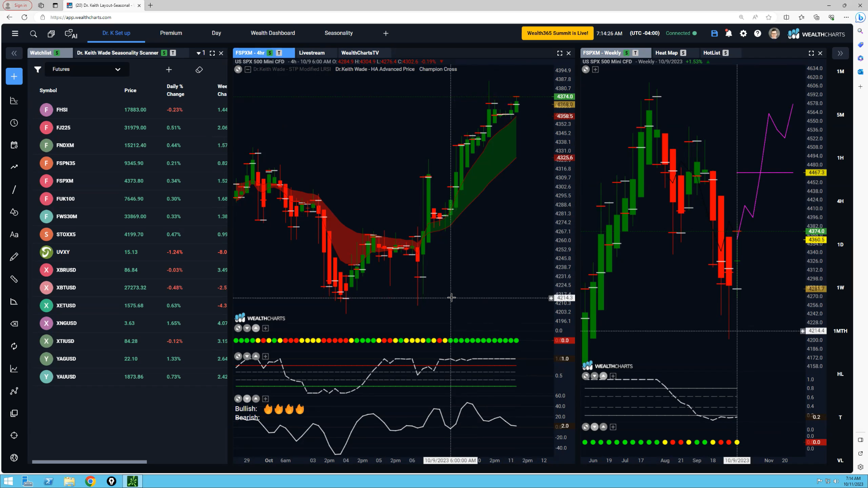Toggle indicator visibility on Weekly chart header
This screenshot has height=488, width=868.
pyautogui.click(x=586, y=70)
